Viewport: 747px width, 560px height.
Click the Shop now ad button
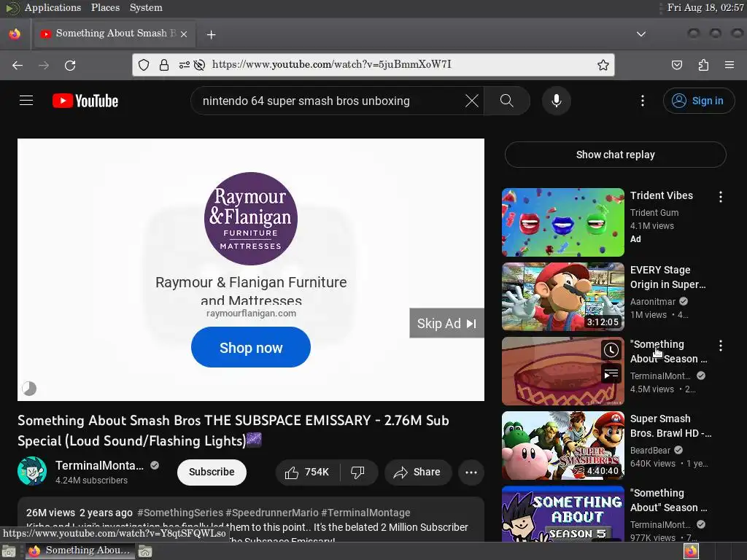[251, 347]
